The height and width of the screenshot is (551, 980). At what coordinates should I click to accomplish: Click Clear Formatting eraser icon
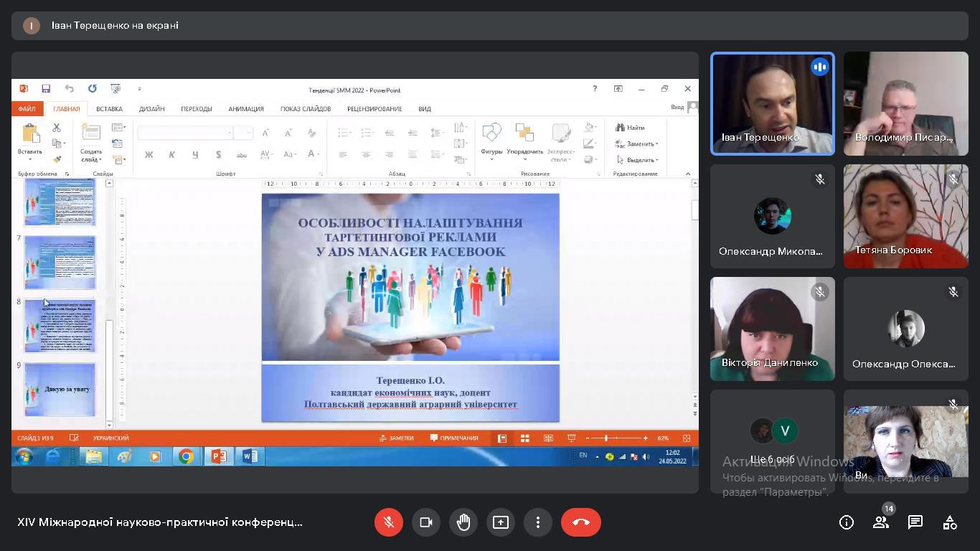click(x=311, y=133)
